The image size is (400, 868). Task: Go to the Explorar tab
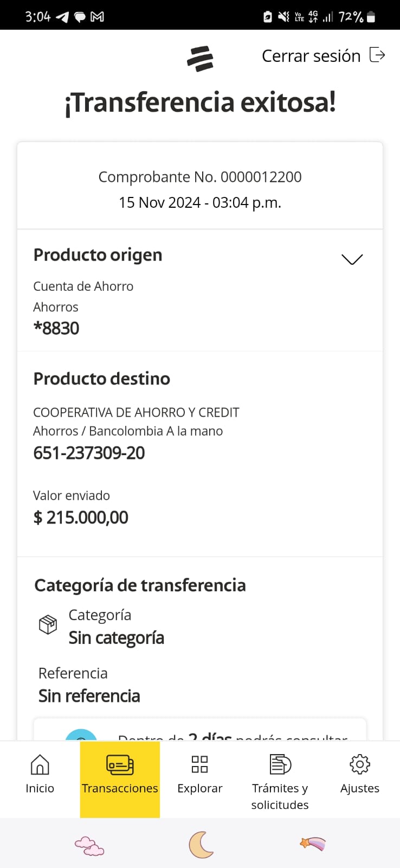[200, 774]
